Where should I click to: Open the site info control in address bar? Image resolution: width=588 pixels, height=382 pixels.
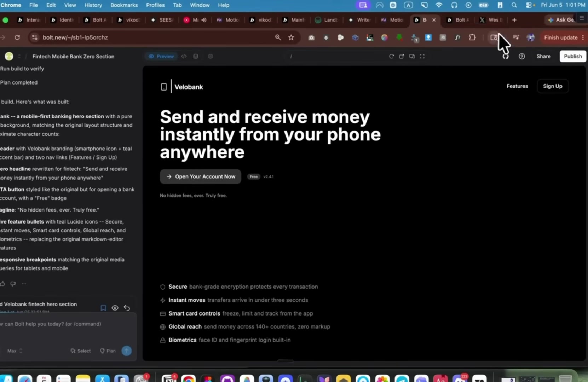(34, 37)
